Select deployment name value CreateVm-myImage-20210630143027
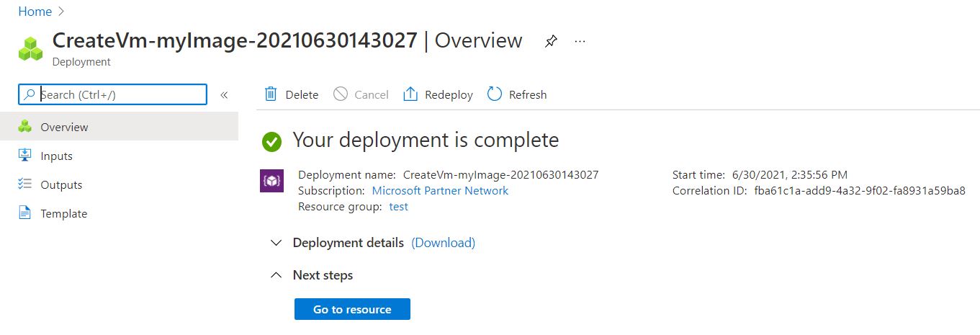This screenshot has width=980, height=335. point(501,174)
